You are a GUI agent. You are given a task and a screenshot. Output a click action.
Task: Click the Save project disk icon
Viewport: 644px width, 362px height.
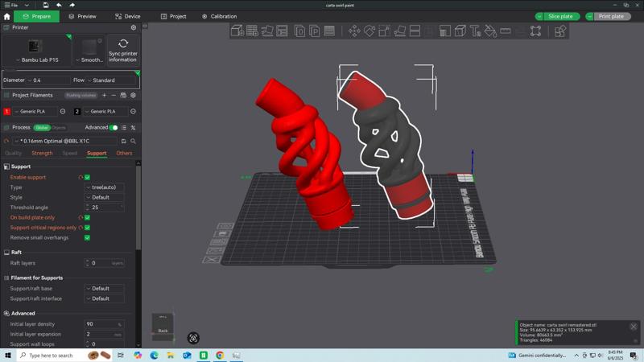click(x=46, y=5)
